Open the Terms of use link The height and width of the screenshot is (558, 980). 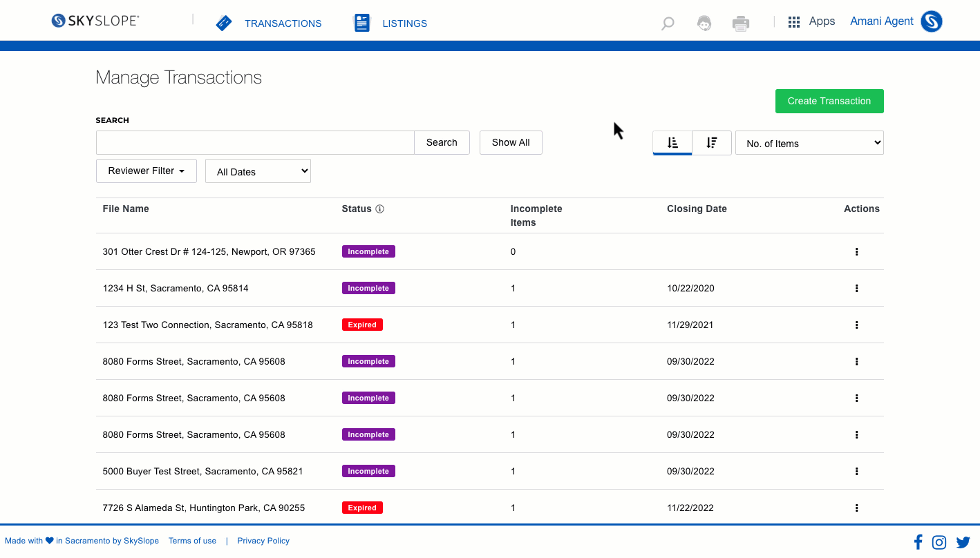192,541
